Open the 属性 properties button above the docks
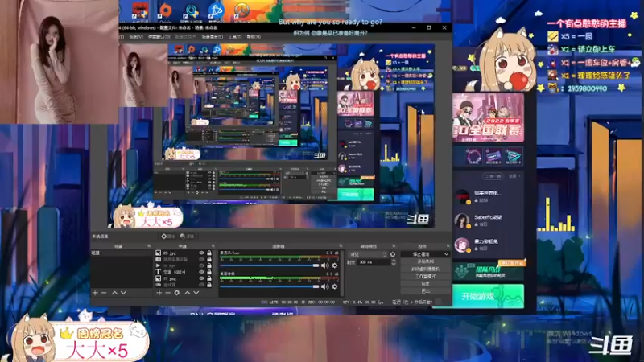 pyautogui.click(x=168, y=237)
